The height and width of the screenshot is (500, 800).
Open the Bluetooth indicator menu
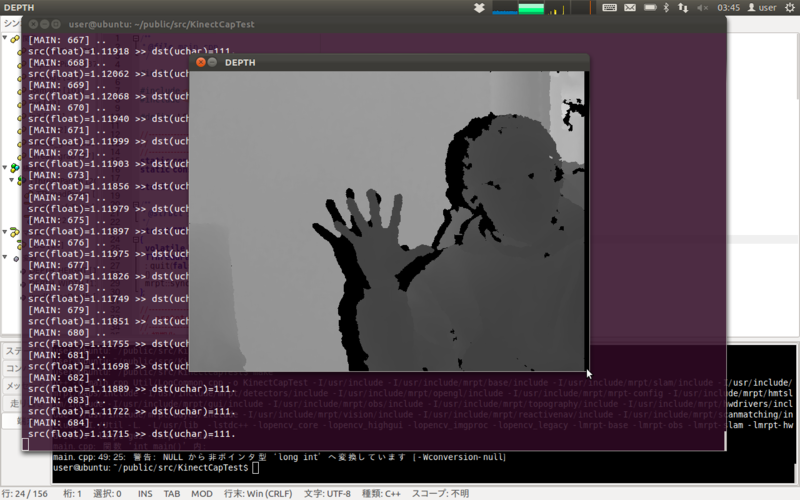click(x=666, y=8)
